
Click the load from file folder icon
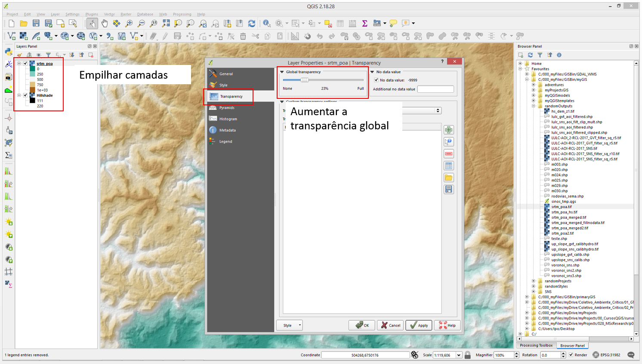pos(448,177)
